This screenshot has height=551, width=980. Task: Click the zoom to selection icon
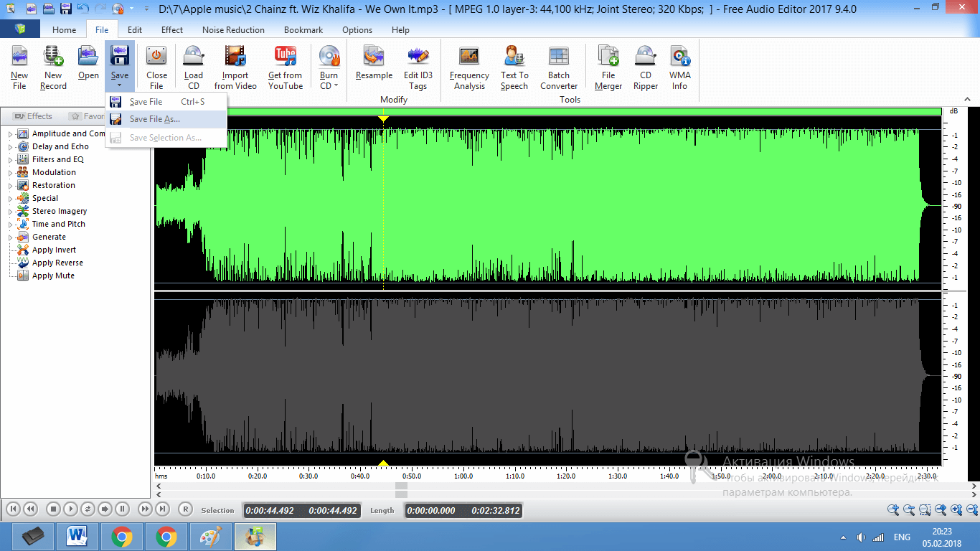point(925,509)
